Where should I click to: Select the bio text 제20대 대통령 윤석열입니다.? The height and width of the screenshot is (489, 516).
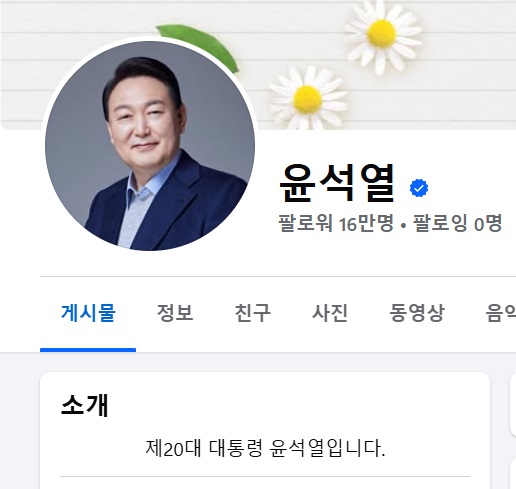pyautogui.click(x=265, y=448)
